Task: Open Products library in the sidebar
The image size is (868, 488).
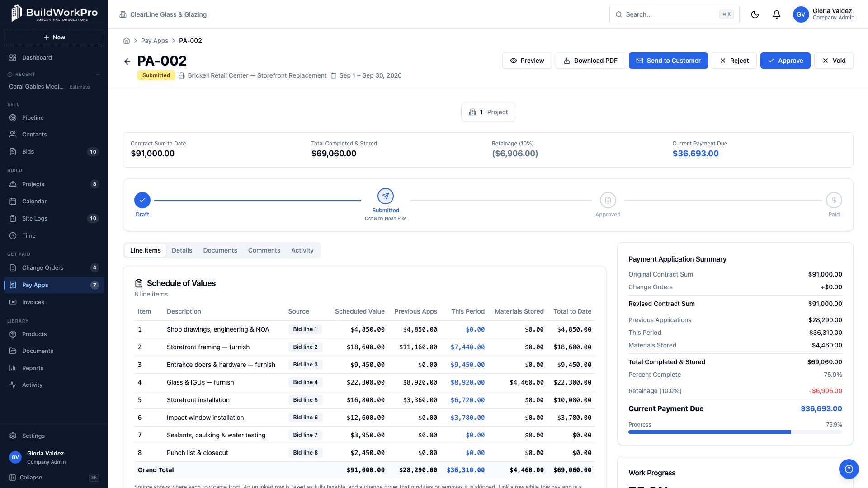Action: pyautogui.click(x=54, y=334)
